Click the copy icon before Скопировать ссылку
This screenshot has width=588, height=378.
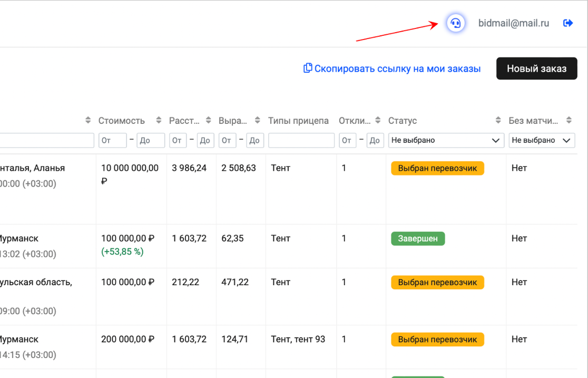pyautogui.click(x=308, y=68)
